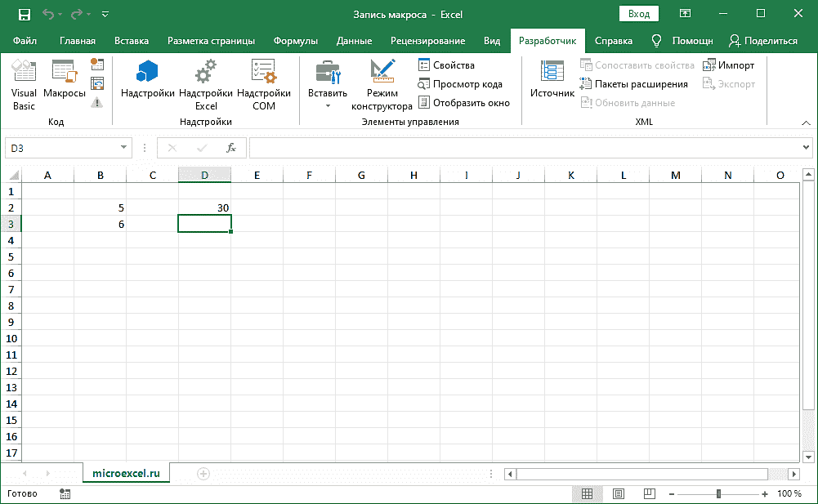Open the Name Box dropdown arrow

point(124,148)
